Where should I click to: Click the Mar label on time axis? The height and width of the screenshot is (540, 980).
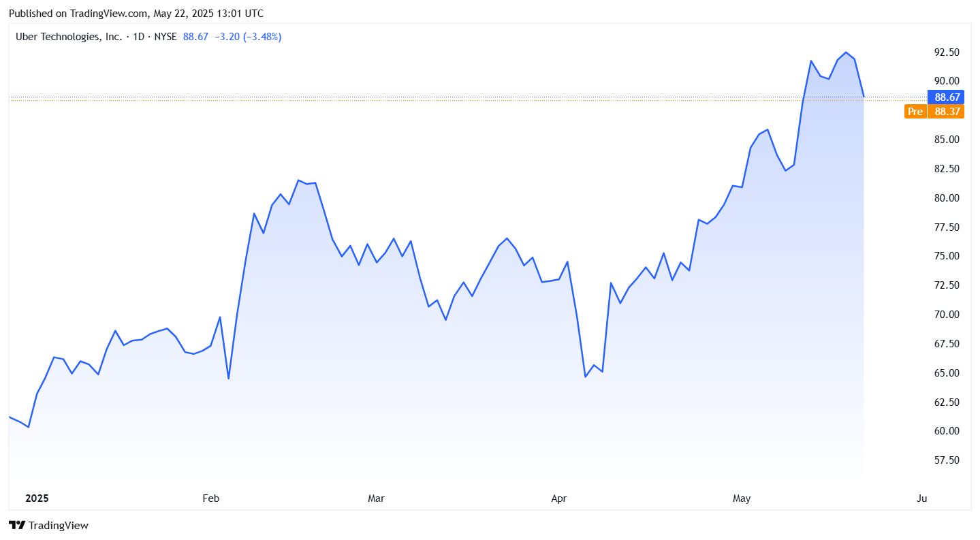coord(376,498)
